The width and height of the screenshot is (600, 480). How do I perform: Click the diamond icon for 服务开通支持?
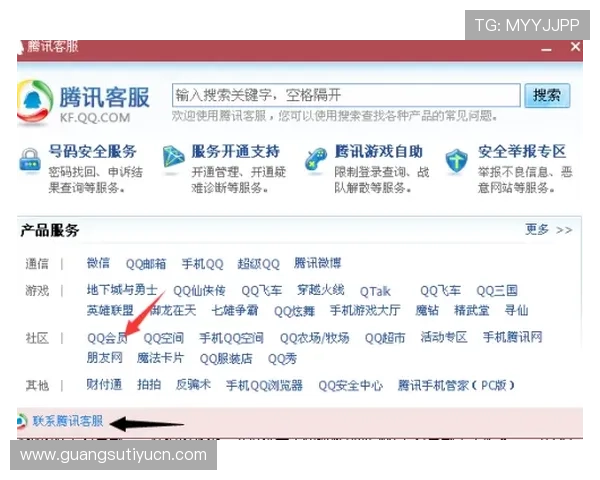pos(173,157)
